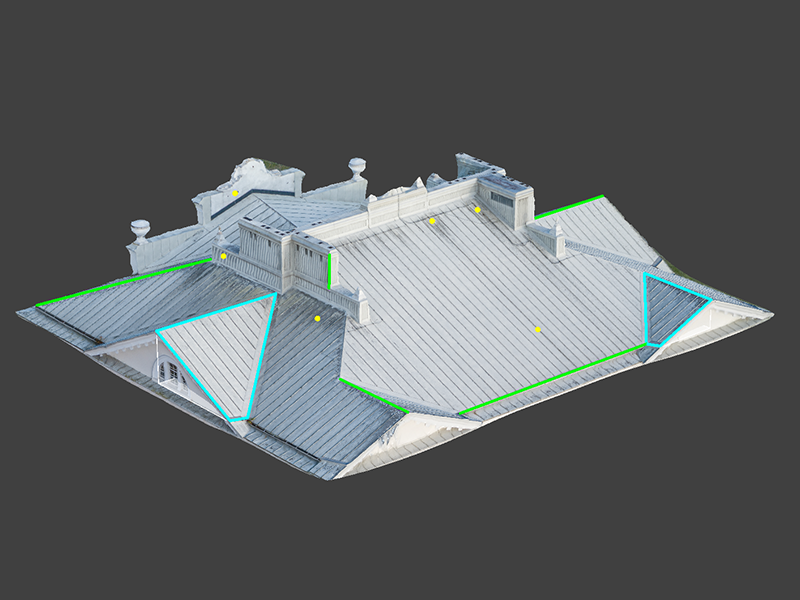Select the yellow point on the rear gable parapet

(235, 193)
